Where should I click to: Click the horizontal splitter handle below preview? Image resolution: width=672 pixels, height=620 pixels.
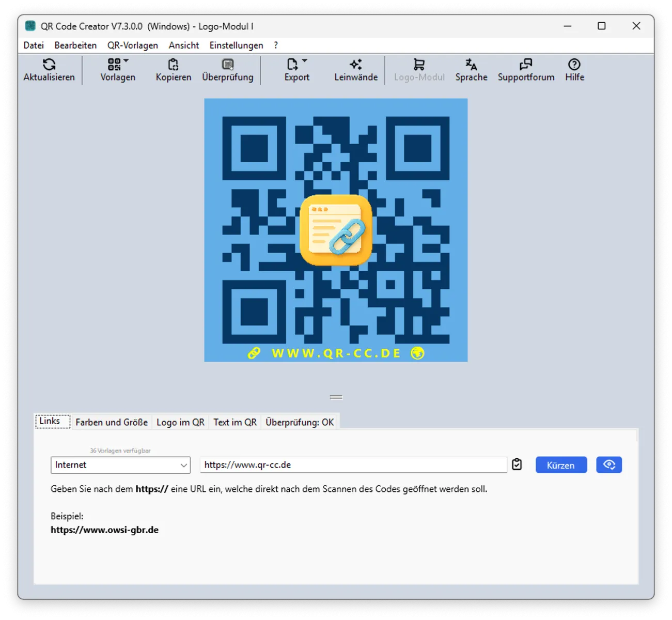pyautogui.click(x=336, y=397)
